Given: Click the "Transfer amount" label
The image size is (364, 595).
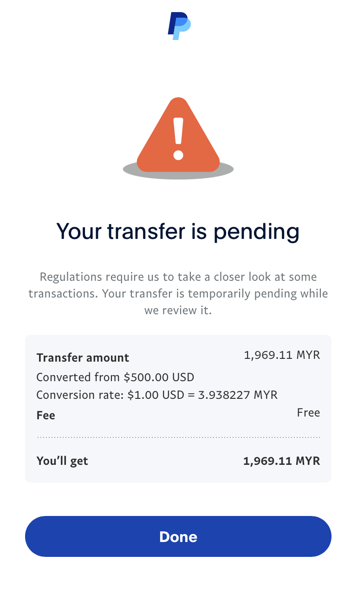Looking at the screenshot, I should coord(83,358).
